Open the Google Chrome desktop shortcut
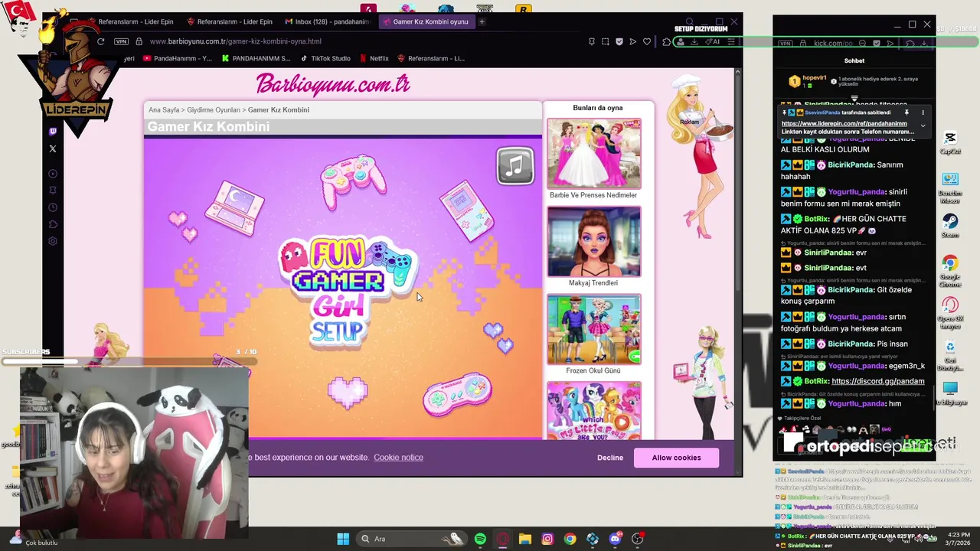This screenshot has height=551, width=980. (x=950, y=271)
